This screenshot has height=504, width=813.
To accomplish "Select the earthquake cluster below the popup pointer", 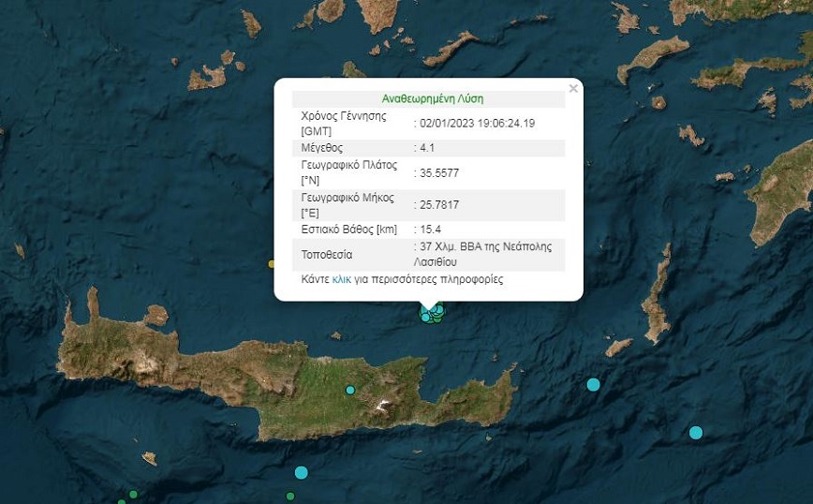I will [433, 313].
